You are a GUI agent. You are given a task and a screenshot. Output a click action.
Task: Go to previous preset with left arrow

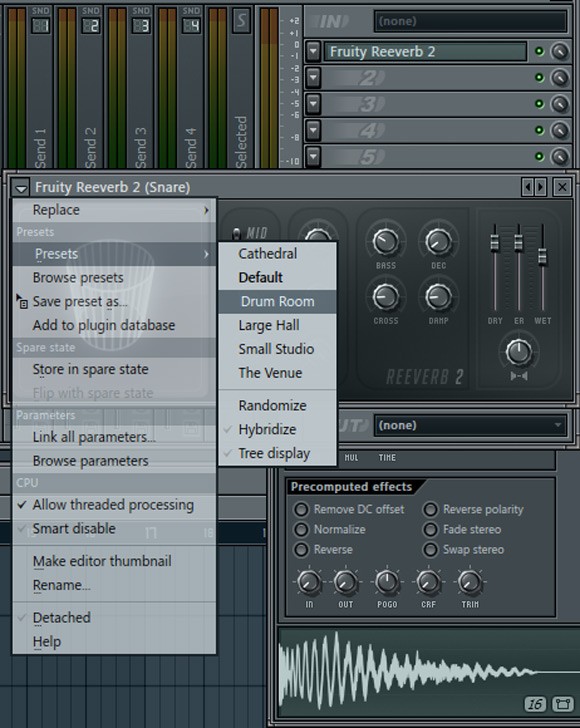528,187
